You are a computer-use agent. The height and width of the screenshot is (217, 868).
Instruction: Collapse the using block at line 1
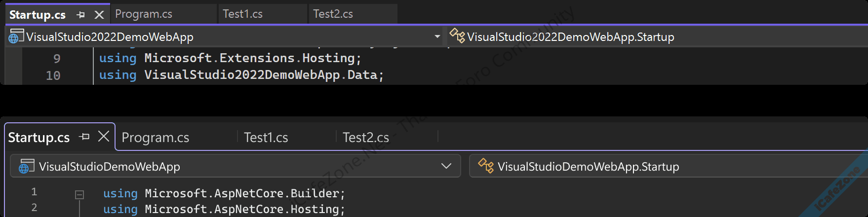[79, 194]
